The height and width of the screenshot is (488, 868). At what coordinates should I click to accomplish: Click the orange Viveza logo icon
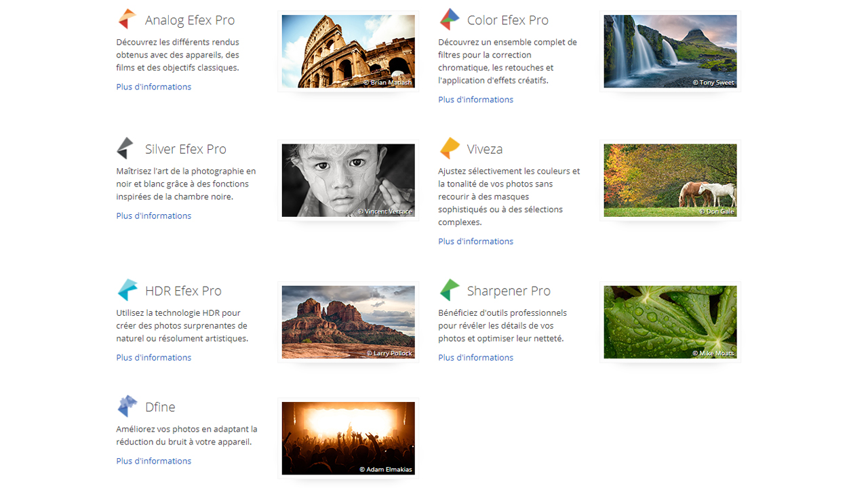tap(450, 148)
